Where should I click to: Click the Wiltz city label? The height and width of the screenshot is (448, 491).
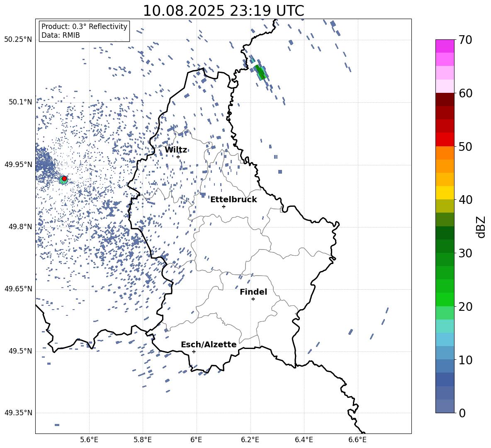(176, 150)
